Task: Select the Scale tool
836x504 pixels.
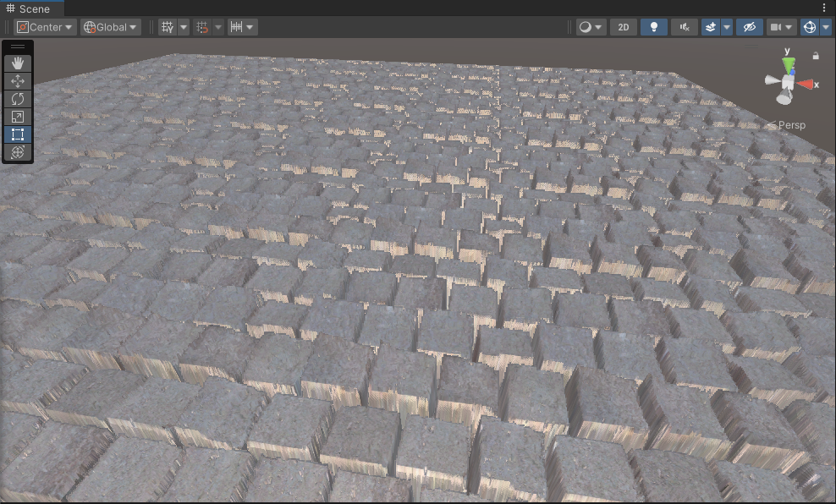Action: (18, 117)
